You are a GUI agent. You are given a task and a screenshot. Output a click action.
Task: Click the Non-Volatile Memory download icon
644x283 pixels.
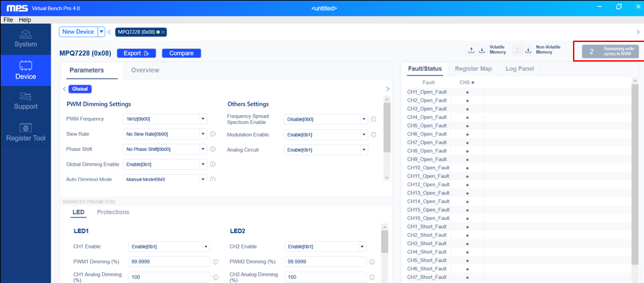[528, 50]
